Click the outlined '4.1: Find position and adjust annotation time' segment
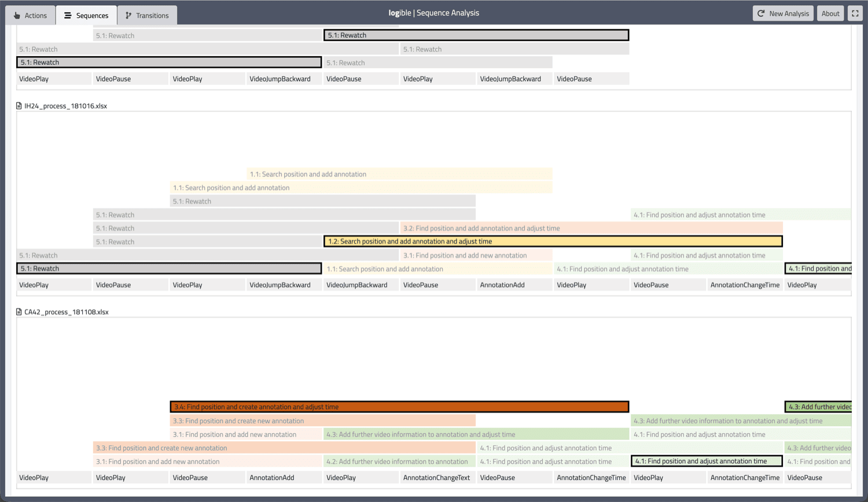Image resolution: width=868 pixels, height=502 pixels. click(x=706, y=461)
